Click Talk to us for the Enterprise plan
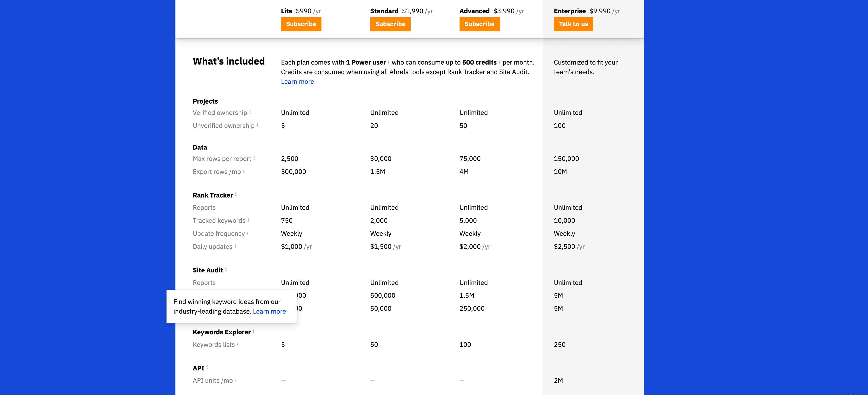 pos(574,24)
